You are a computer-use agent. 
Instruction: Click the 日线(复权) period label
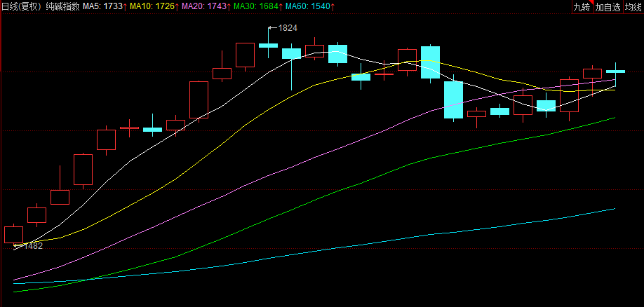(22, 6)
